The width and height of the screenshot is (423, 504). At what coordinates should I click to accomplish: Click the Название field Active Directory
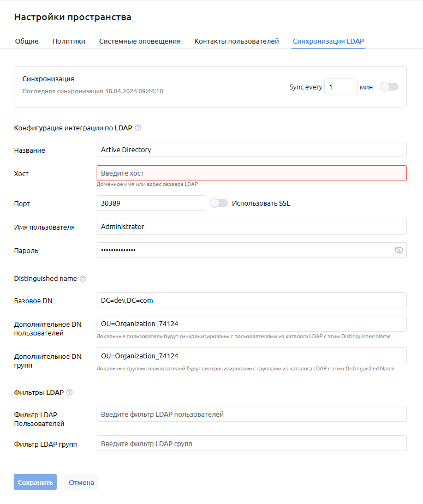click(x=251, y=149)
